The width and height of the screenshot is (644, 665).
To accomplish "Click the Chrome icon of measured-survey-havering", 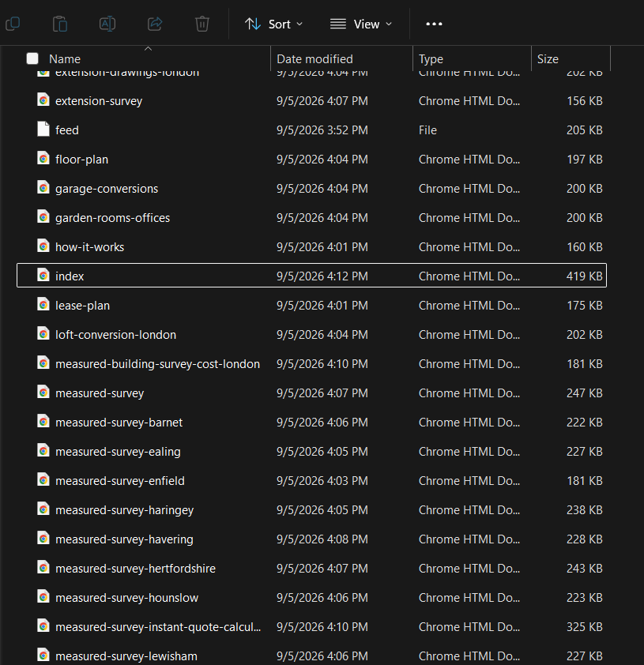I will pyautogui.click(x=43, y=539).
